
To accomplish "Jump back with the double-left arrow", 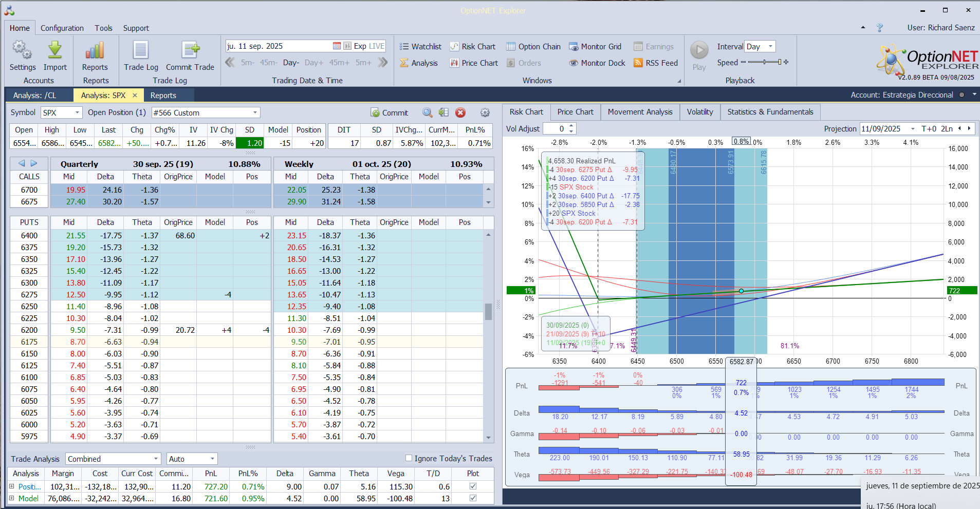I will click(x=230, y=63).
